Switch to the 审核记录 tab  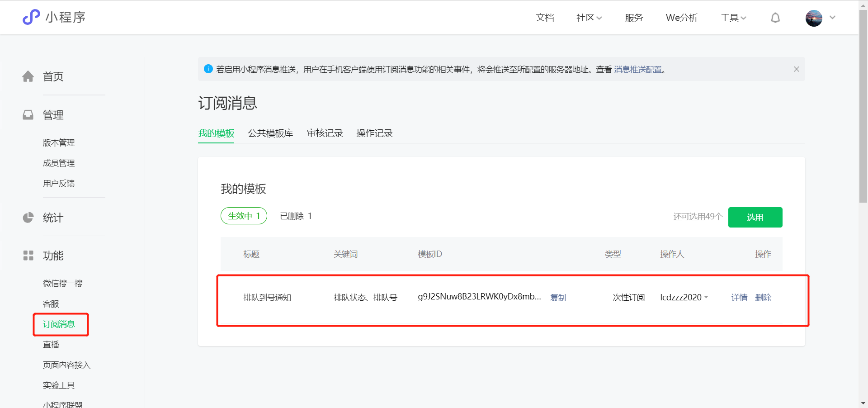pos(325,133)
